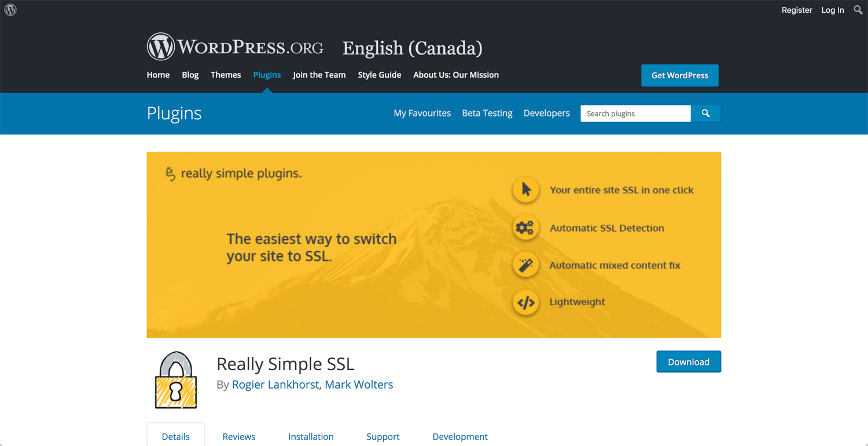868x446 pixels.
Task: Open the Style Guide page
Action: click(x=380, y=75)
